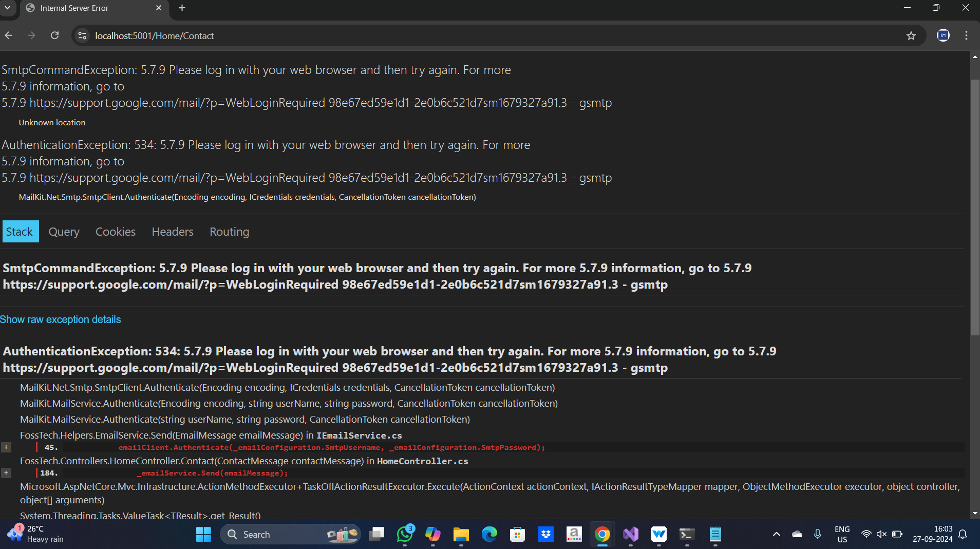Open the Chrome profile avatar

[943, 35]
